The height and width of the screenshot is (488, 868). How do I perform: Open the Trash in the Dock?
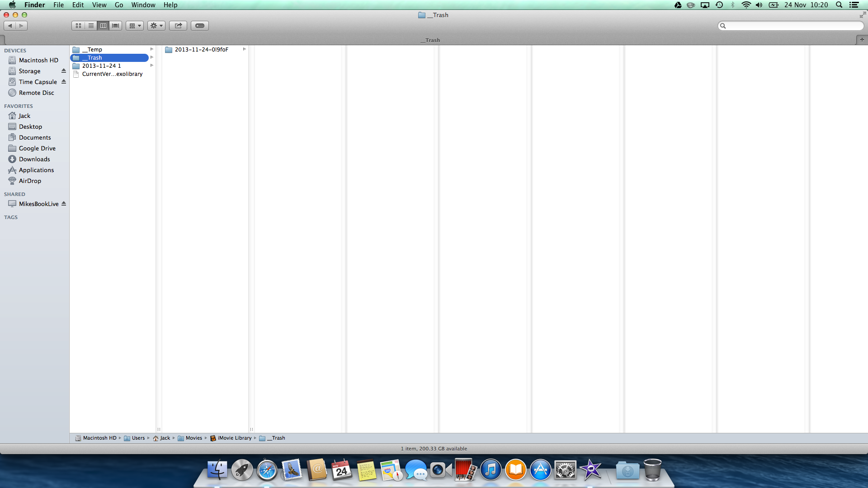[x=652, y=470]
